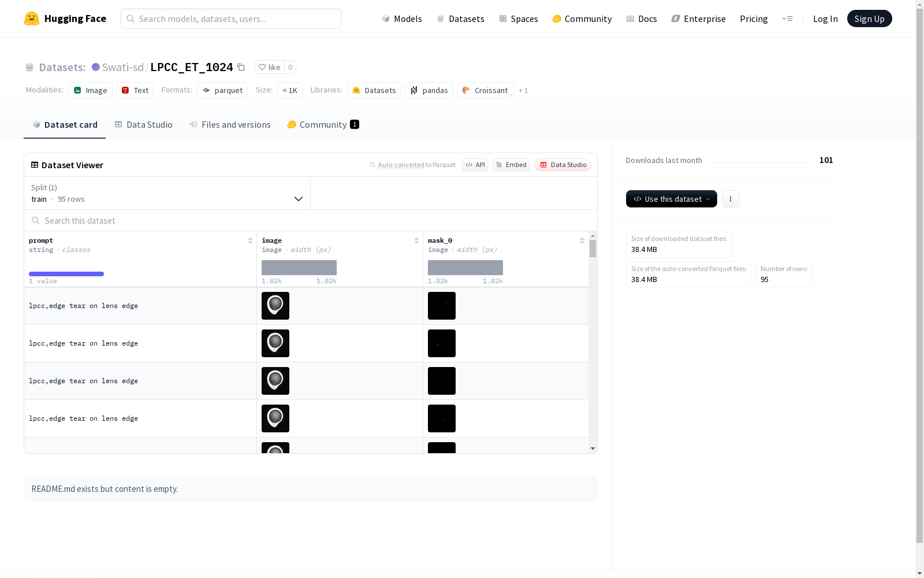
Task: Copy dataset name with the copy icon
Action: [241, 68]
